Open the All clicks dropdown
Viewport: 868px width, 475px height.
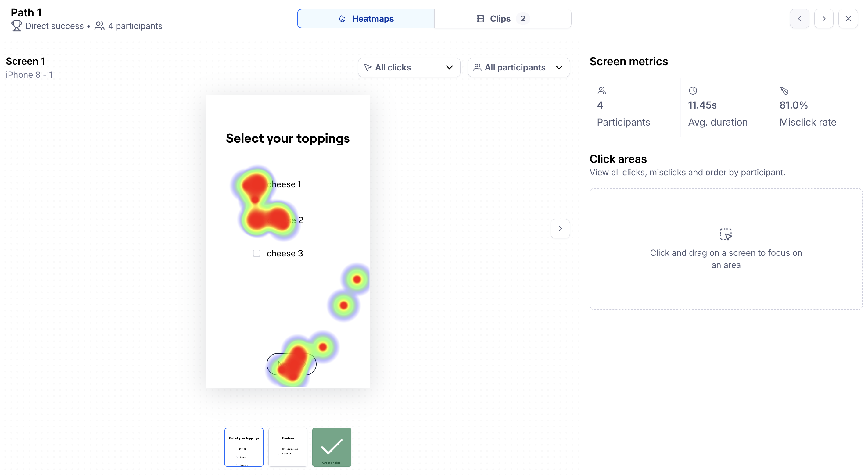[409, 68]
